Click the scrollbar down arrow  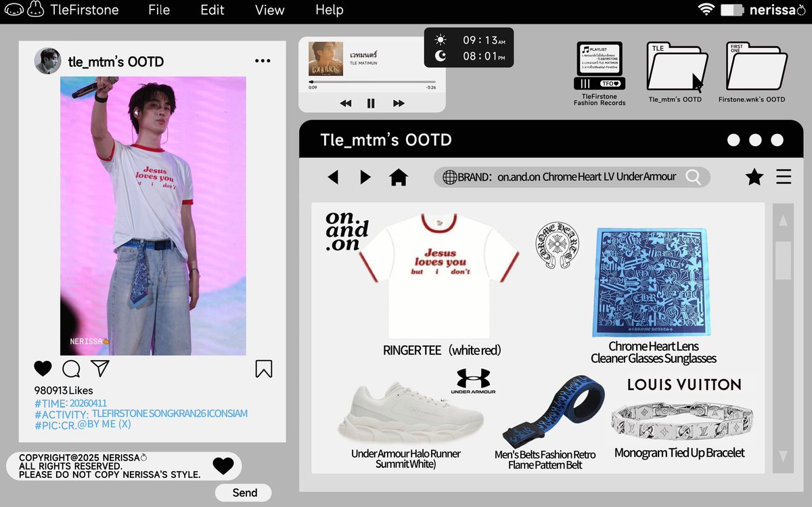click(784, 456)
